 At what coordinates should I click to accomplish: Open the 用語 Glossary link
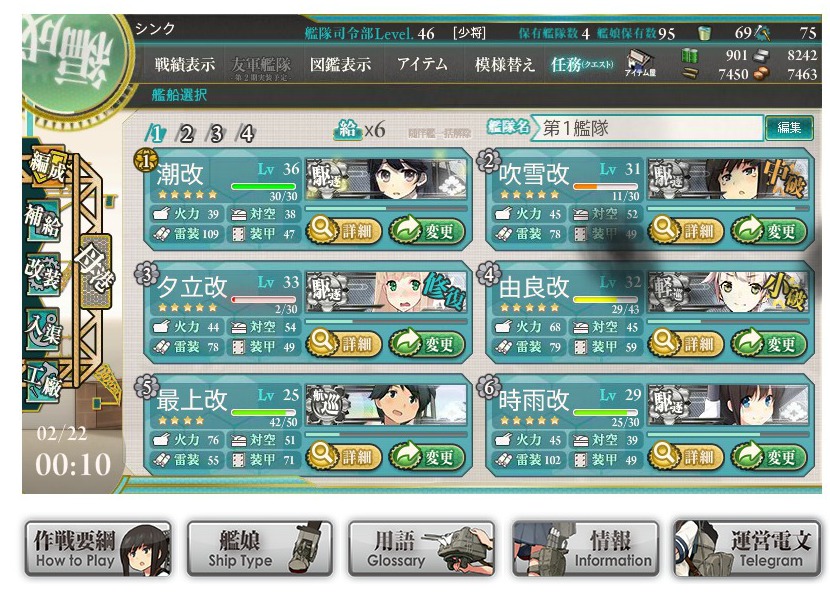coord(421,548)
